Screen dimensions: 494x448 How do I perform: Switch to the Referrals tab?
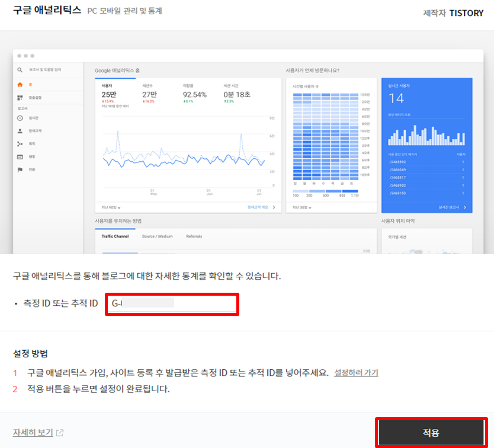click(194, 236)
